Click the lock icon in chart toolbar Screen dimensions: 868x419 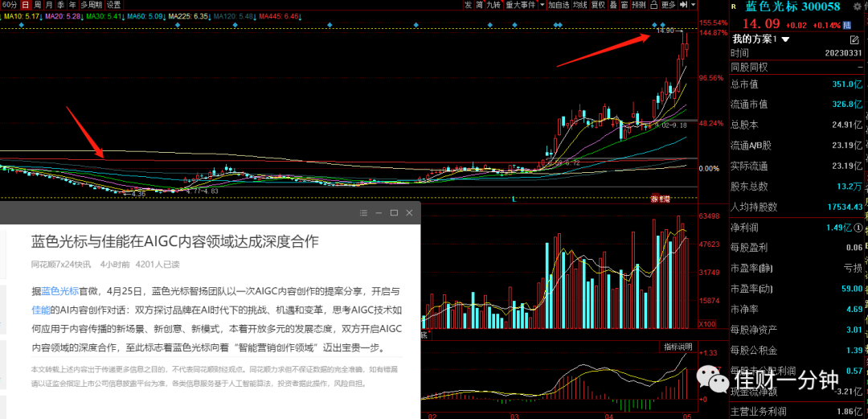[x=653, y=5]
